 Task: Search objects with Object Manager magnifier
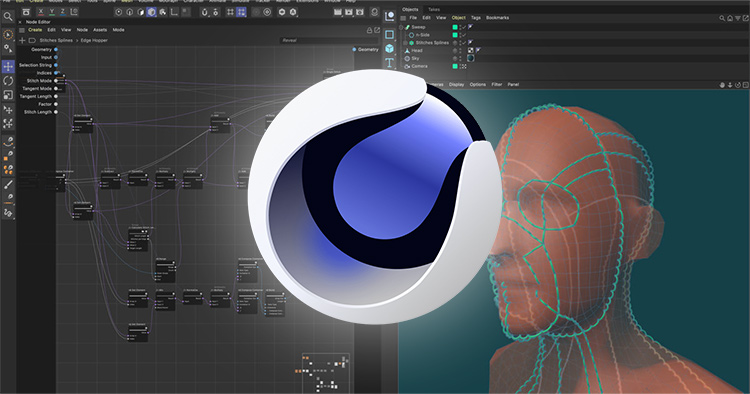coord(722,18)
